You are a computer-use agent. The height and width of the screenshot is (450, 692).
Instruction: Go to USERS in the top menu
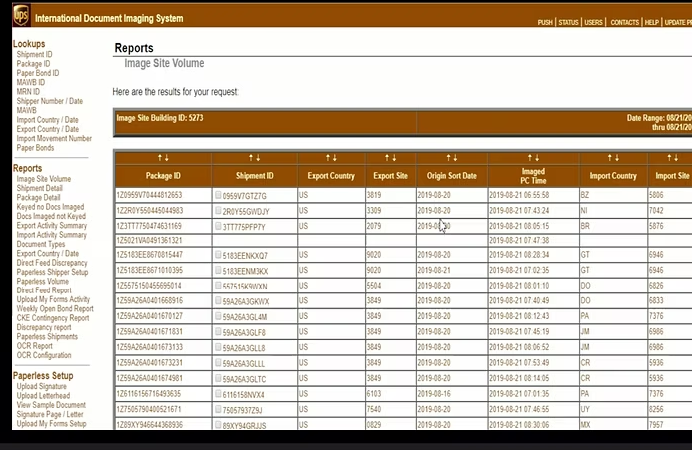[594, 22]
